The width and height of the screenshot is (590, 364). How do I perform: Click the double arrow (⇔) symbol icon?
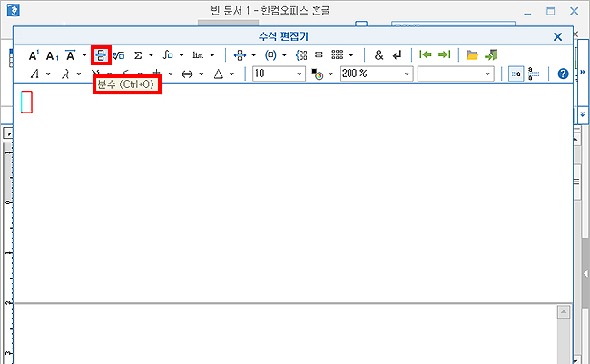(x=187, y=74)
